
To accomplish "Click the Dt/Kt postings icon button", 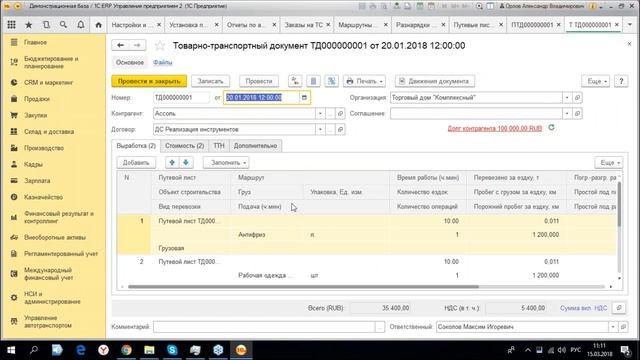I will 295,81.
